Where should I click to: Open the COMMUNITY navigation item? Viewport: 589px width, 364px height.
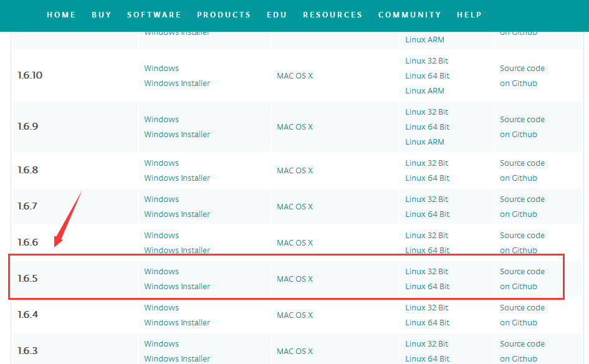[x=409, y=15]
